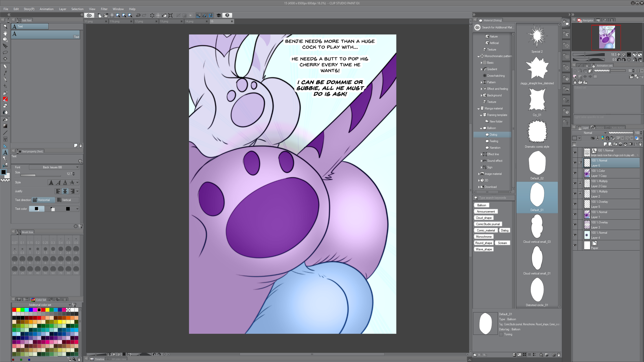Enable the Toning checkbox
644x362 pixels.
click(x=501, y=334)
